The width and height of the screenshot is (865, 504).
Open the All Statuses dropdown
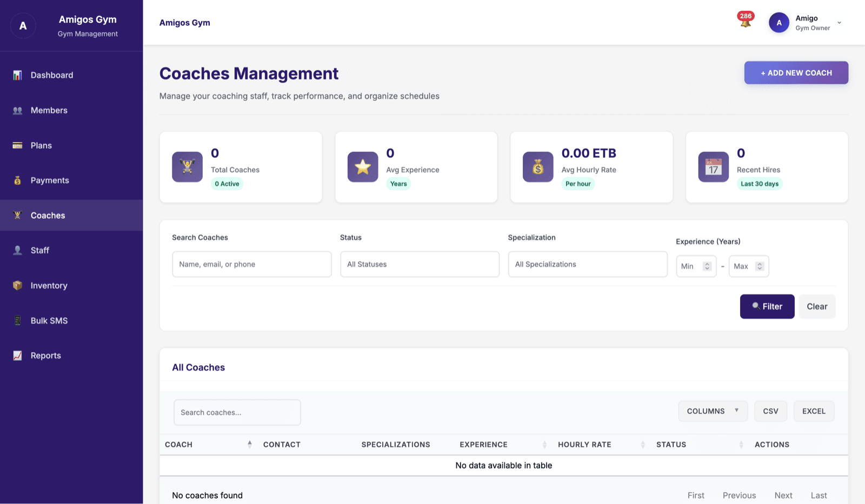coord(420,264)
